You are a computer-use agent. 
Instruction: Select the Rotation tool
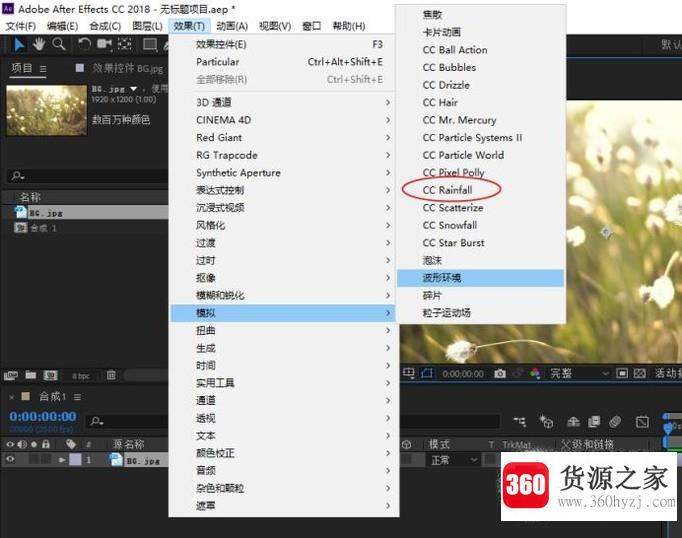pos(84,44)
